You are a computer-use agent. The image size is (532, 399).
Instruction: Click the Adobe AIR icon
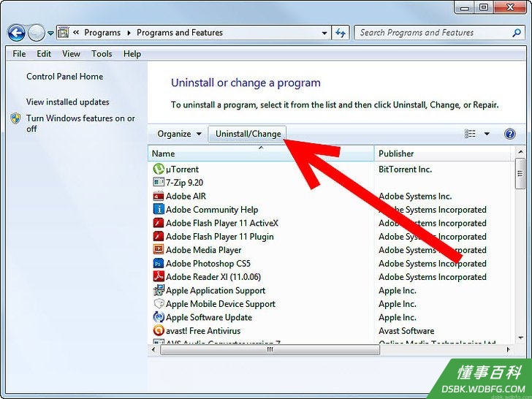159,196
